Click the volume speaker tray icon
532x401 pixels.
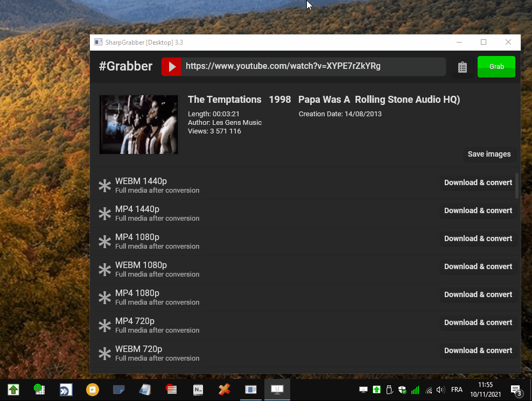440,390
